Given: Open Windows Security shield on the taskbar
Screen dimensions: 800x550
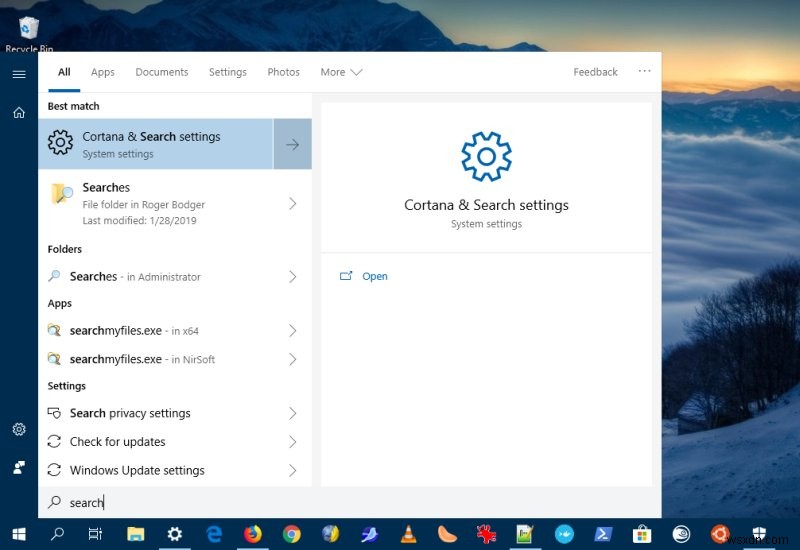Looking at the screenshot, I should [x=759, y=534].
